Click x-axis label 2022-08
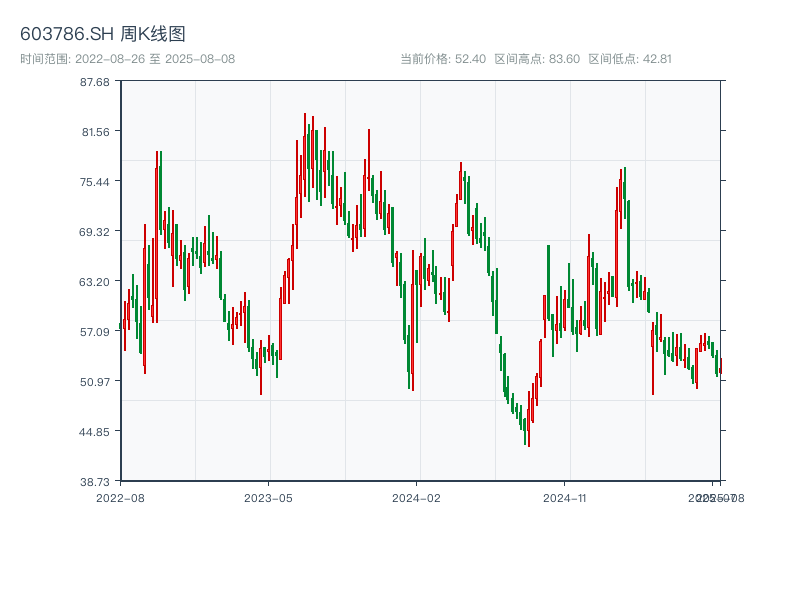Viewport: 800px width, 600px height. click(120, 498)
